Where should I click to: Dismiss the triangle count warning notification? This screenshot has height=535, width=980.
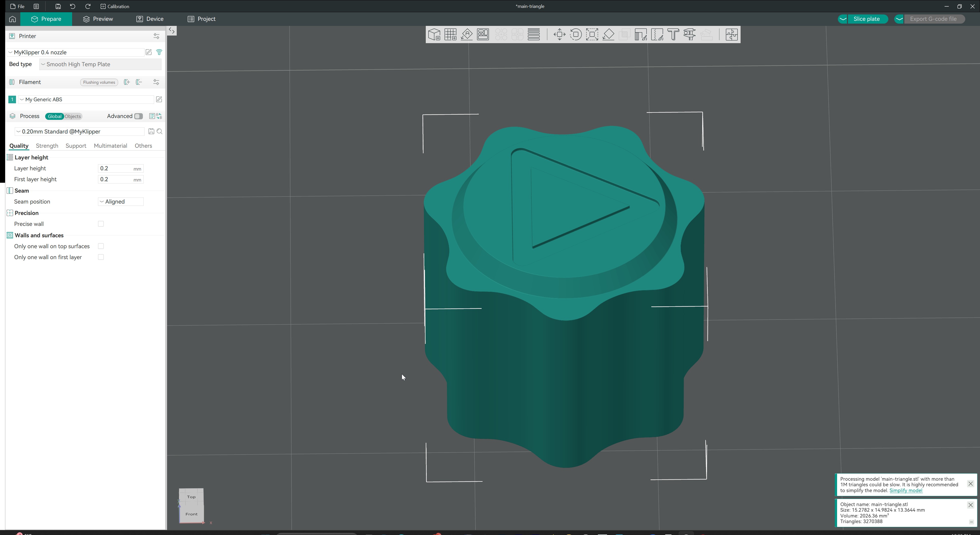(971, 484)
